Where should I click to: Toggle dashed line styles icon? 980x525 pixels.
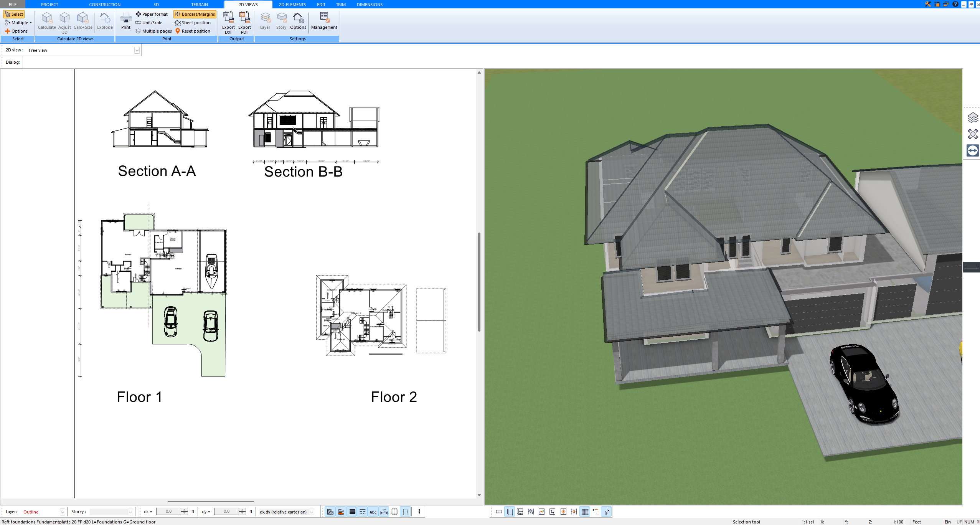363,512
